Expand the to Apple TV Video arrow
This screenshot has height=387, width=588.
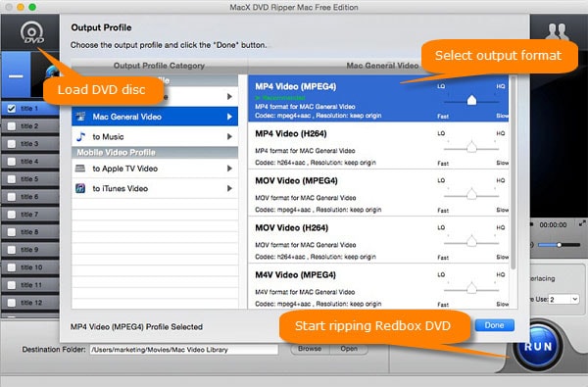tap(229, 169)
